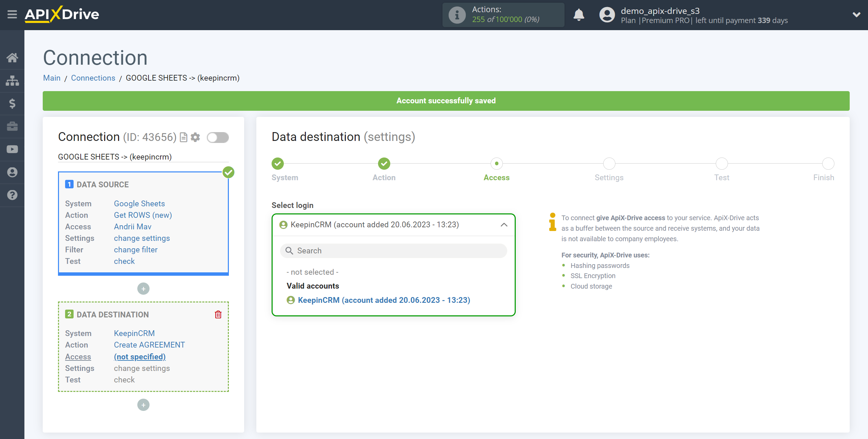Toggle the connection enable/disable switch

(x=218, y=137)
